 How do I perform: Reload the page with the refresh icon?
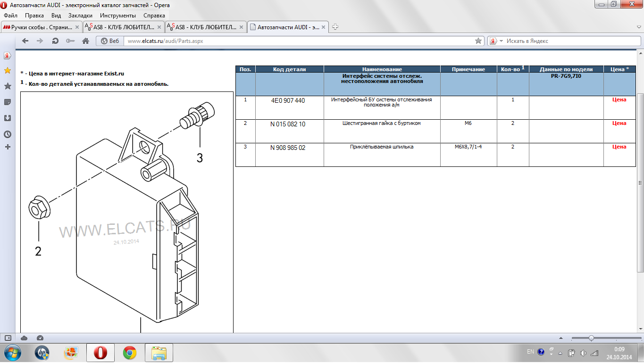click(x=55, y=41)
